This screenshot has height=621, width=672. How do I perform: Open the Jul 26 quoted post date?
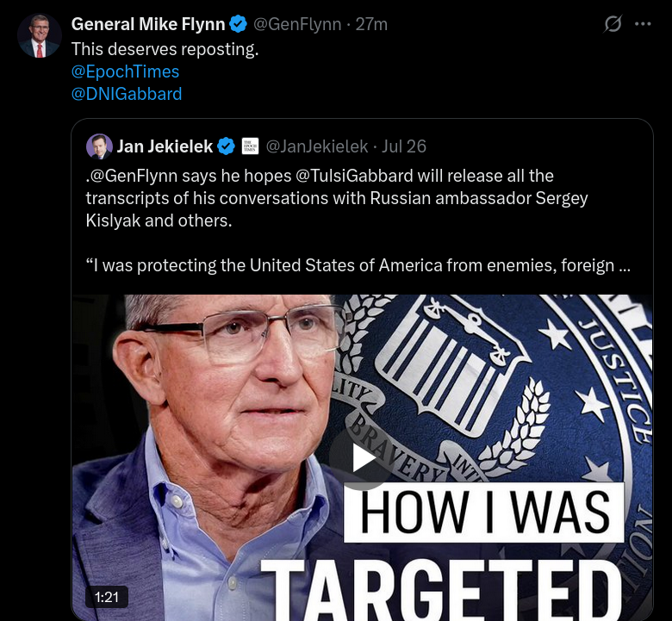pos(404,146)
